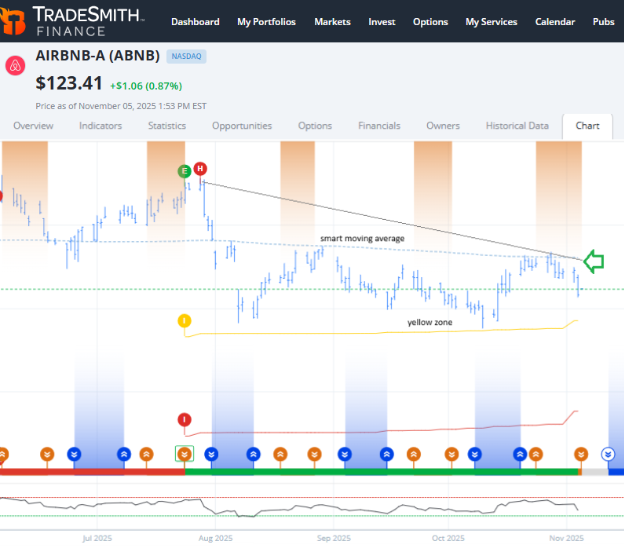This screenshot has height=546, width=624.
Task: Click the yellow I marker on chart
Action: pyautogui.click(x=184, y=321)
